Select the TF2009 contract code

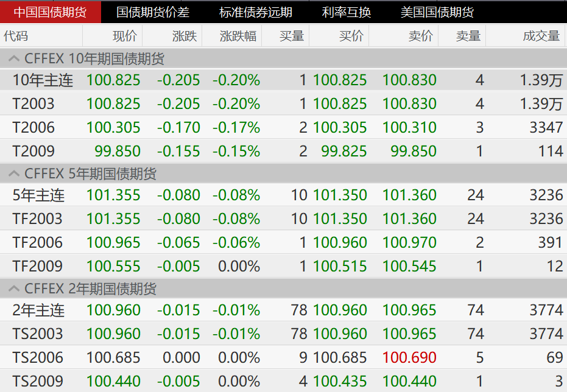point(37,266)
